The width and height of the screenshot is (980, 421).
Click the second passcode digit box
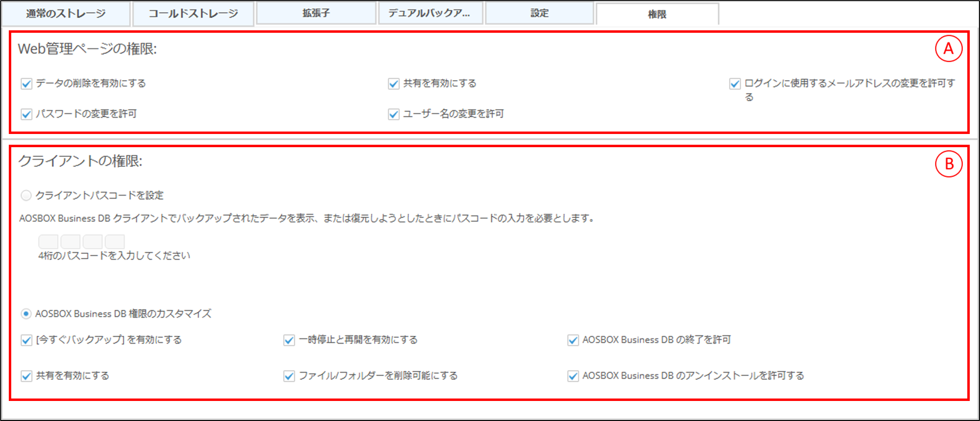point(70,242)
